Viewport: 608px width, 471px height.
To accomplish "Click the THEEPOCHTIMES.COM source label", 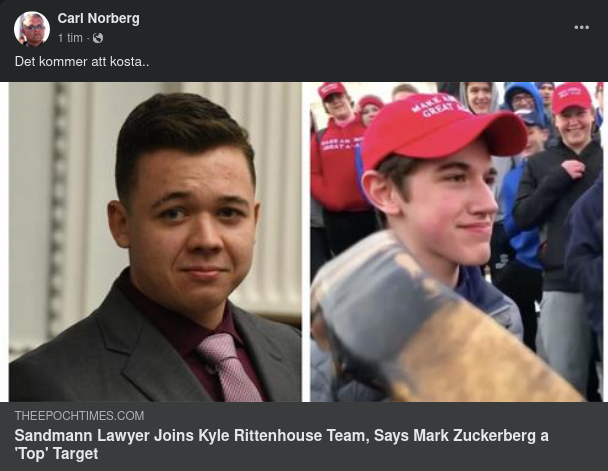I will (79, 416).
